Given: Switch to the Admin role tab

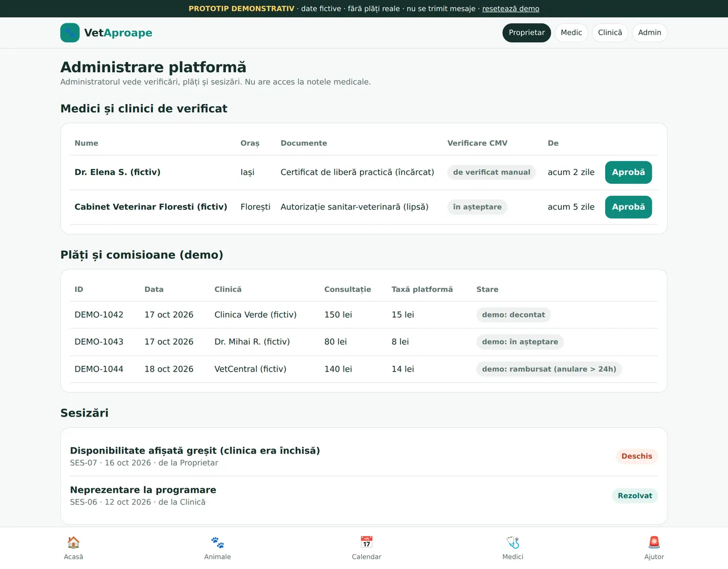Looking at the screenshot, I should (x=650, y=33).
